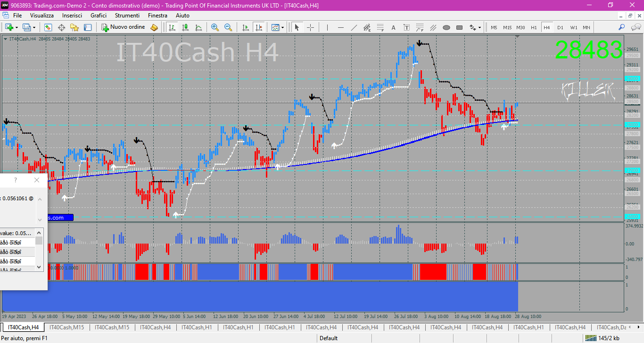Select the IT40Cash,Da chart tab

pyautogui.click(x=611, y=327)
